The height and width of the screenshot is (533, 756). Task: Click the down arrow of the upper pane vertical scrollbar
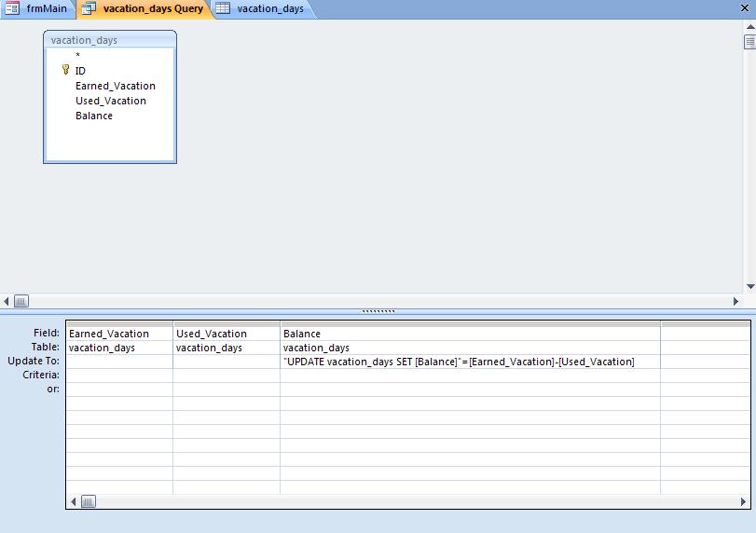(750, 286)
